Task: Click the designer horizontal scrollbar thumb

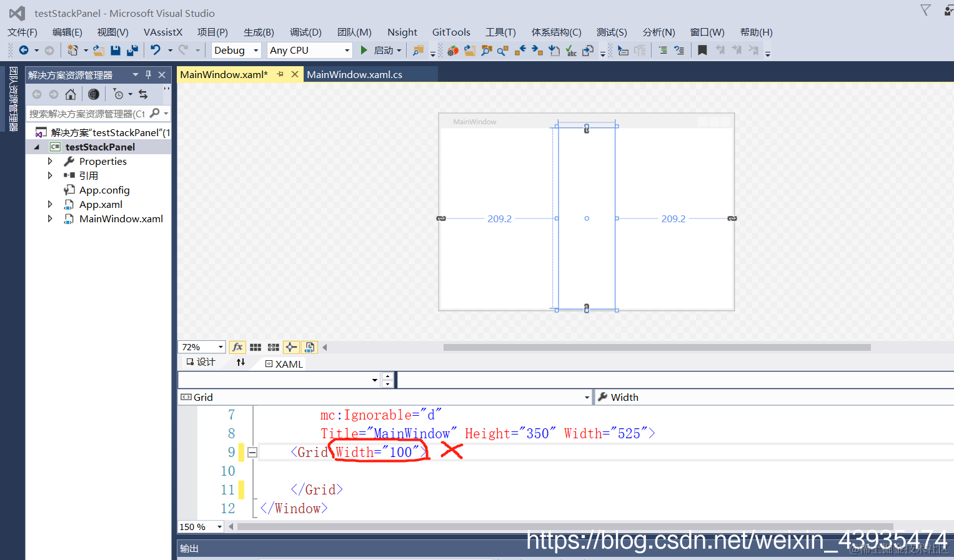Action: point(657,347)
